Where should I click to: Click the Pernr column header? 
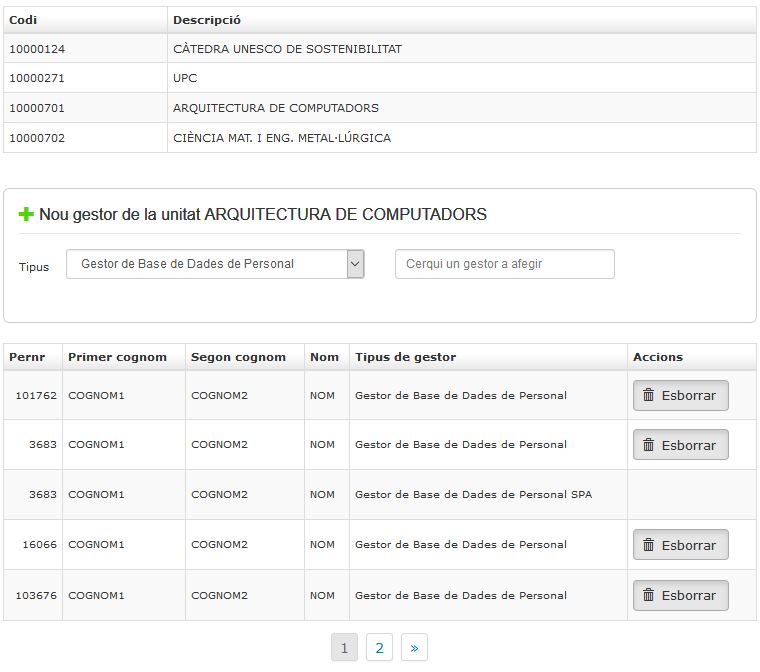(x=27, y=357)
